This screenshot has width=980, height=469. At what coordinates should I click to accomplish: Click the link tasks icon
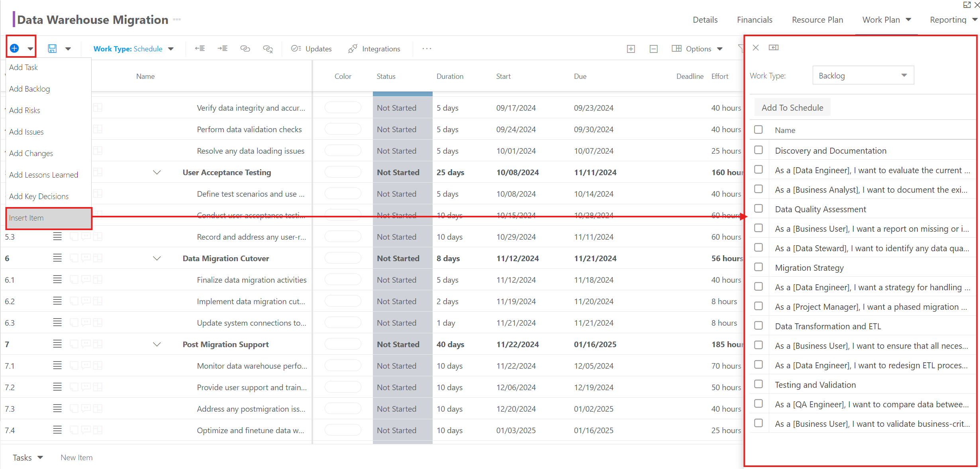coord(245,49)
